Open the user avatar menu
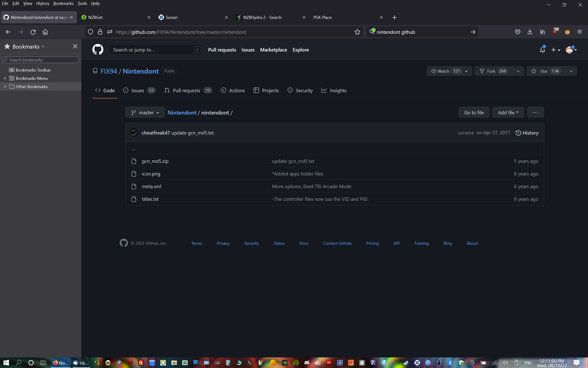Image resolution: width=588 pixels, height=368 pixels. (571, 50)
